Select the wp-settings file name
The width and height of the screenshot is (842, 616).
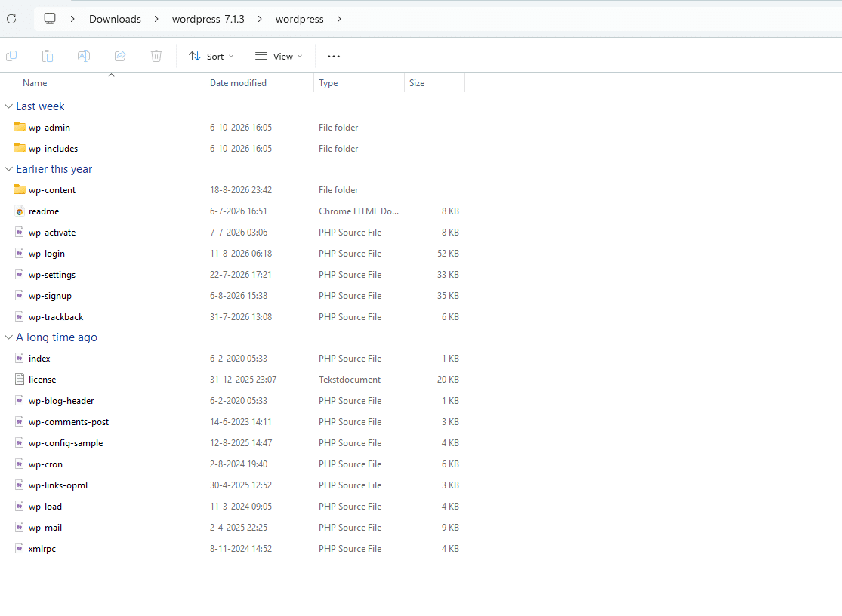click(x=52, y=275)
